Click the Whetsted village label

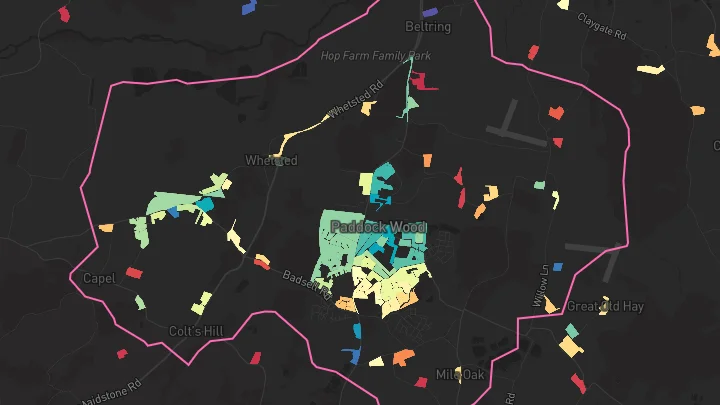(271, 160)
